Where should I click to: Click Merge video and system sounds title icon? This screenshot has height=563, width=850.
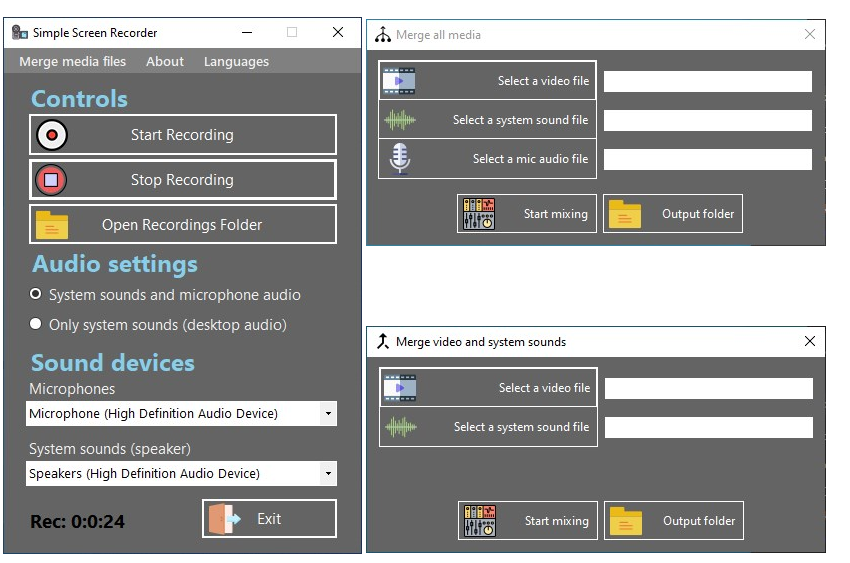[383, 341]
